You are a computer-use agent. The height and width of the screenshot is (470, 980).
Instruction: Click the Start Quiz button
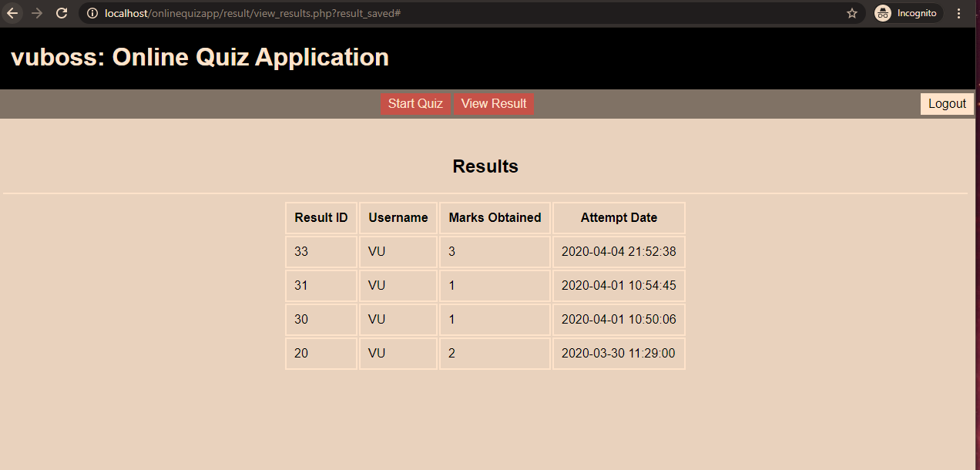415,103
